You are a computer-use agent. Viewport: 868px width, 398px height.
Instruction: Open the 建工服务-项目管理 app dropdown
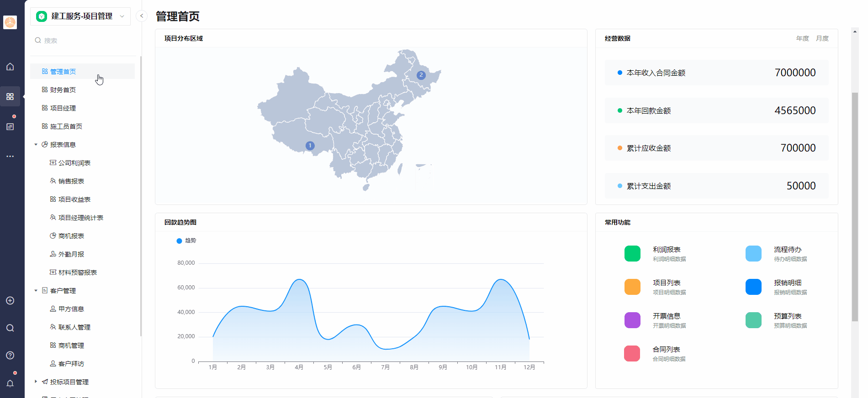click(80, 16)
